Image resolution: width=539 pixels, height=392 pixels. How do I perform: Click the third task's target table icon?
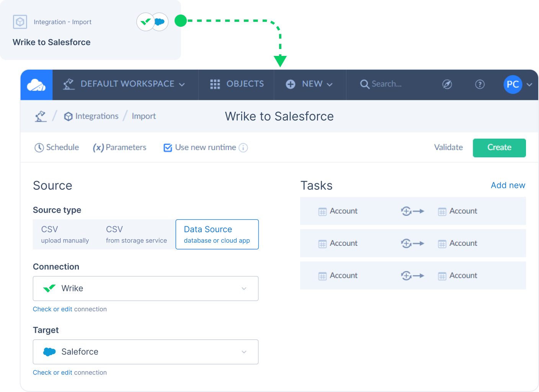pyautogui.click(x=442, y=276)
